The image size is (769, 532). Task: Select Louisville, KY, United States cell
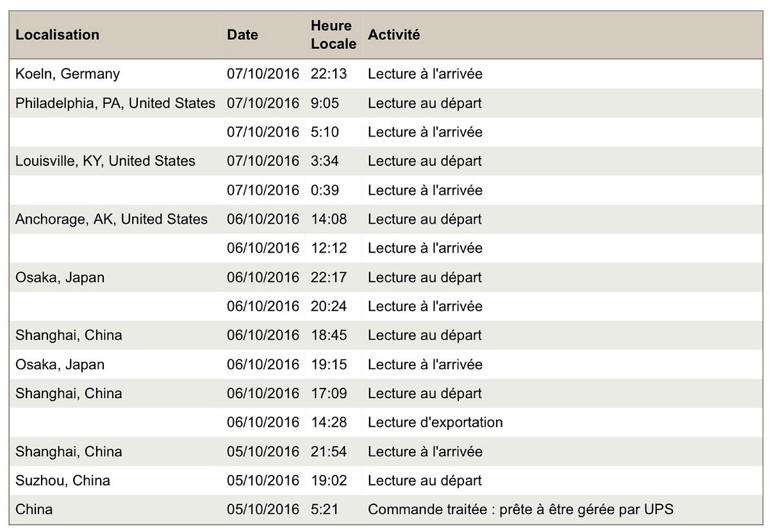click(105, 161)
